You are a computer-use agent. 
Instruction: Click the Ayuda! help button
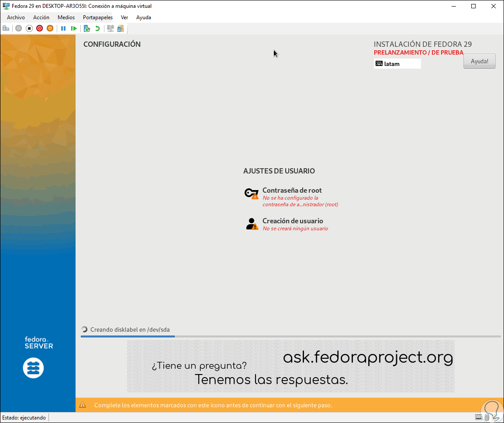coord(479,61)
